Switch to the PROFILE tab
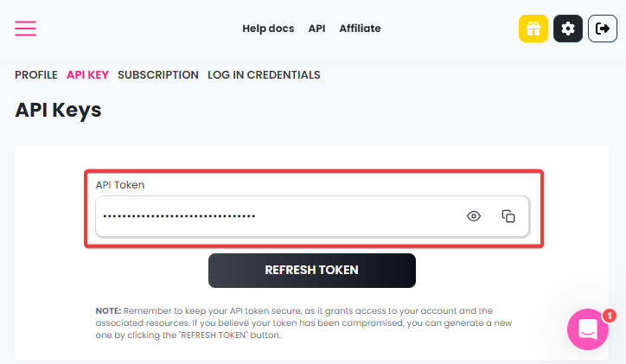 point(36,75)
